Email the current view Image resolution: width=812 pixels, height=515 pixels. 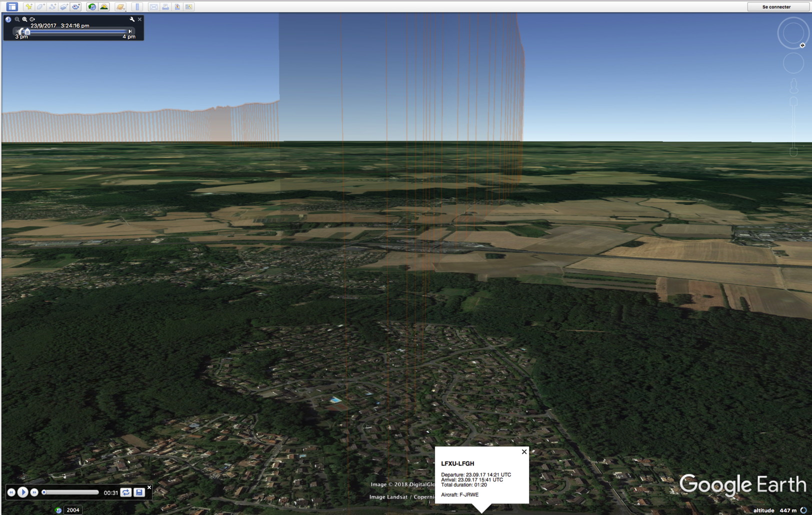[153, 6]
